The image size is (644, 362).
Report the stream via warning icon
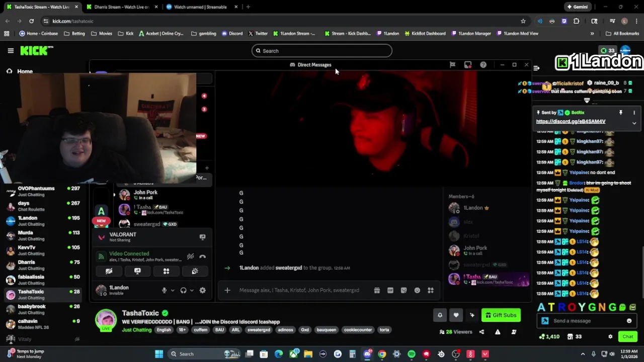(498, 332)
